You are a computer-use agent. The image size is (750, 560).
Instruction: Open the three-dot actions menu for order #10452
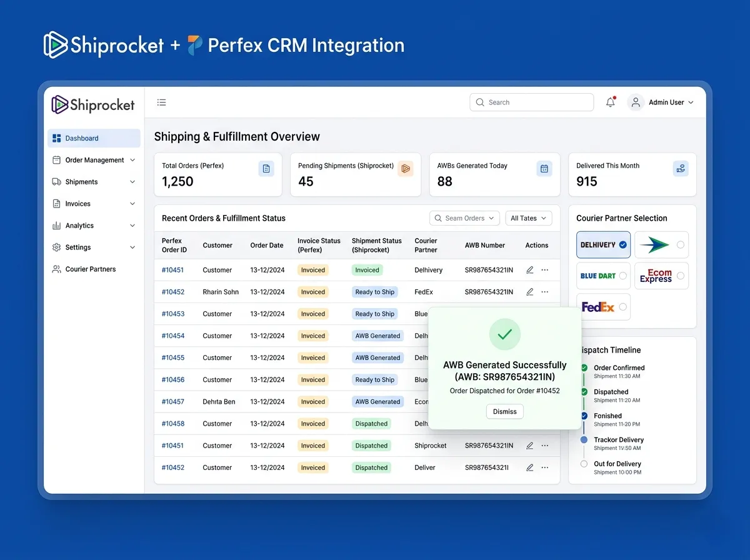(544, 291)
